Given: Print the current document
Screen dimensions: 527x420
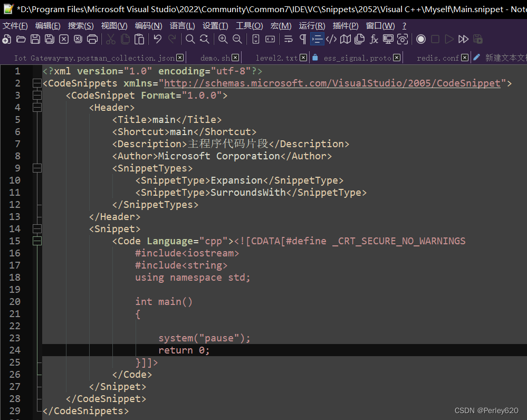Looking at the screenshot, I should 92,40.
